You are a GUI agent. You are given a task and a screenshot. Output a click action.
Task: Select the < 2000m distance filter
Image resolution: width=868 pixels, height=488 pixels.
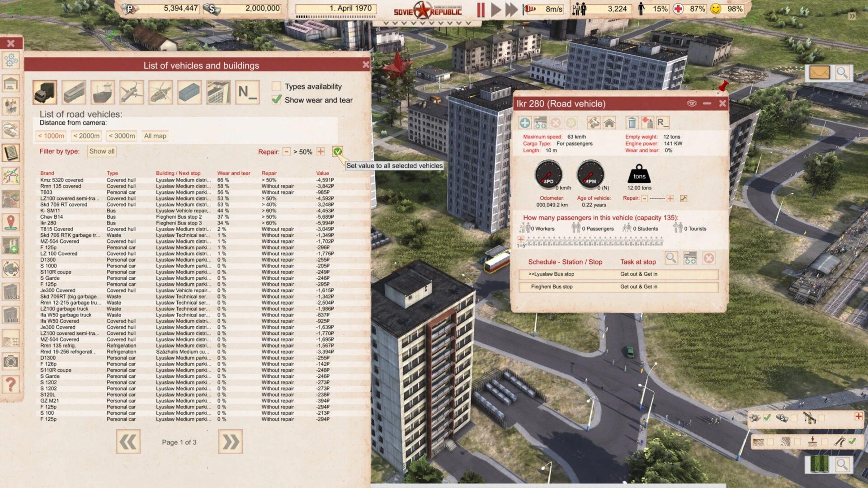click(x=86, y=136)
